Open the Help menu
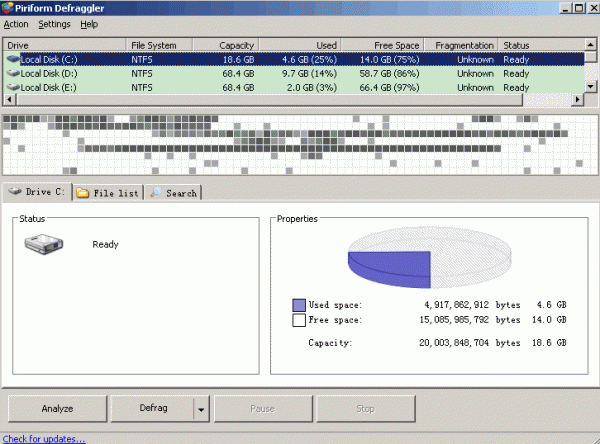Image resolution: width=600 pixels, height=444 pixels. coord(89,24)
